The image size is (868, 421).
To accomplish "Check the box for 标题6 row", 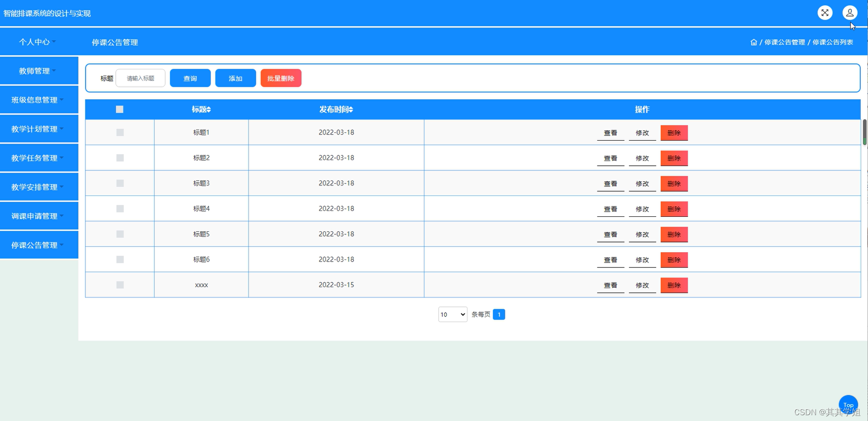I will (x=120, y=259).
